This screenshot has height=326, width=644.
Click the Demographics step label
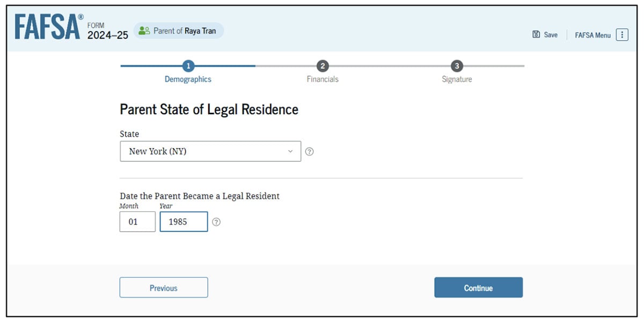click(188, 79)
